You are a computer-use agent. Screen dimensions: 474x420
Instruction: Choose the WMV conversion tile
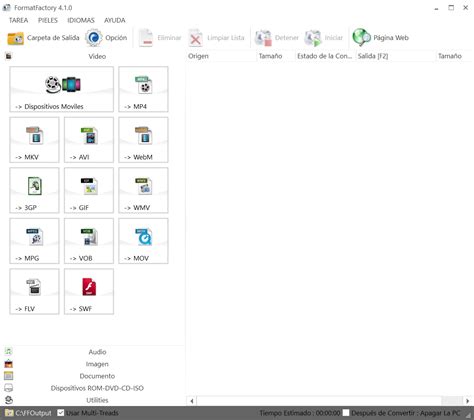pyautogui.click(x=143, y=190)
